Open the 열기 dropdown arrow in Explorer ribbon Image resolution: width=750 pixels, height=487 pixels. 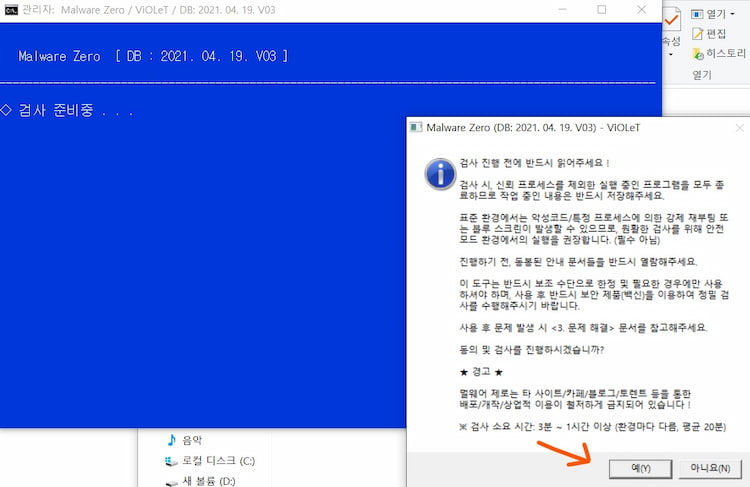[732, 14]
